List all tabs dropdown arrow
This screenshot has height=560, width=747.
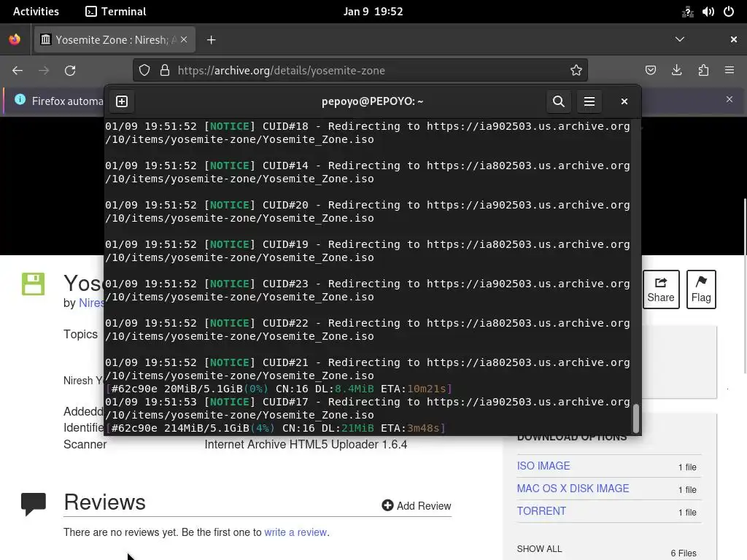coord(680,39)
